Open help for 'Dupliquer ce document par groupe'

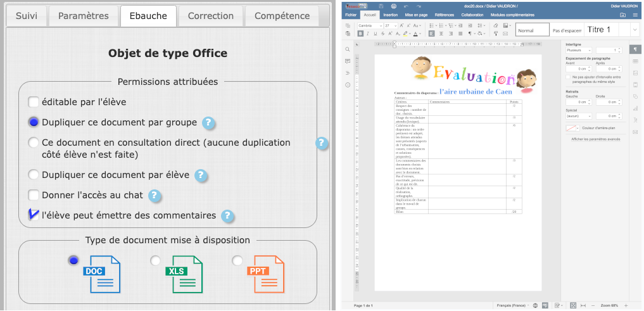pos(208,123)
